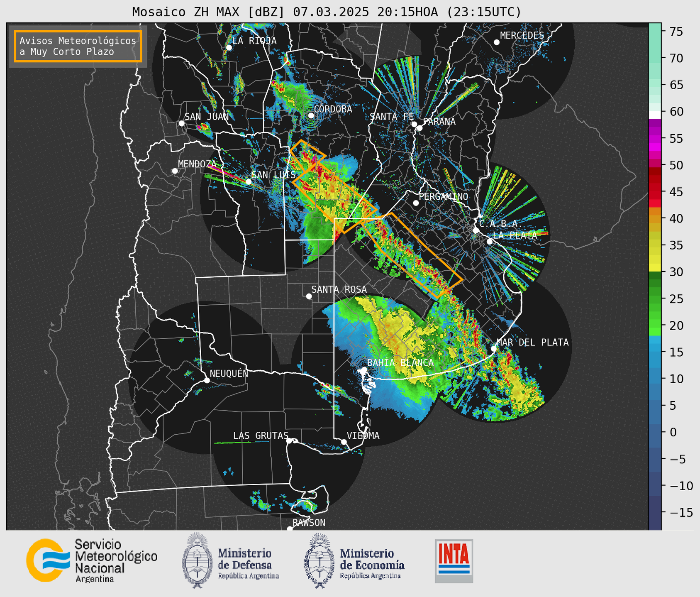Screen dimensions: 700x597
Task: Click the long orange warning polygon southeast of Pergamino
Action: click(x=412, y=256)
